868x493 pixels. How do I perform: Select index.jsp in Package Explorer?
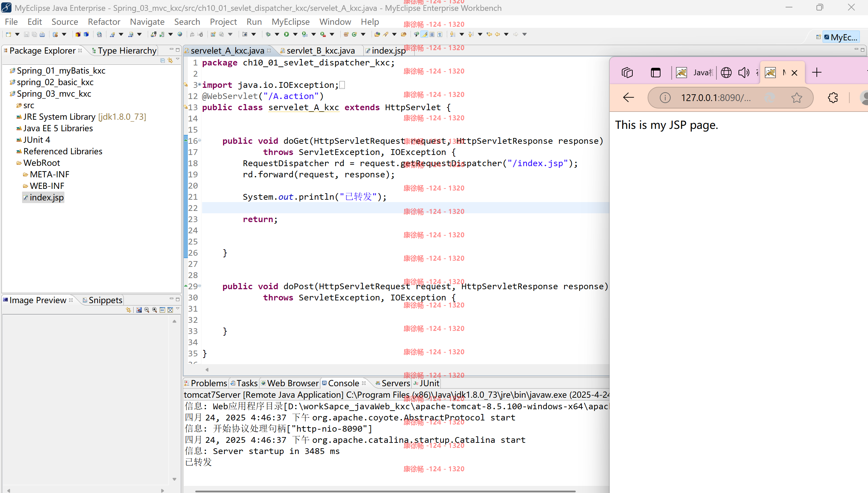pyautogui.click(x=43, y=197)
